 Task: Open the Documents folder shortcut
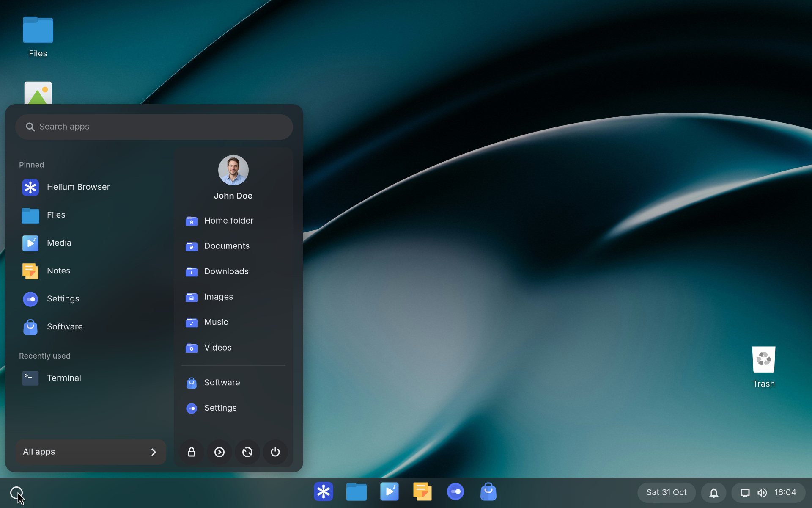coord(233,246)
